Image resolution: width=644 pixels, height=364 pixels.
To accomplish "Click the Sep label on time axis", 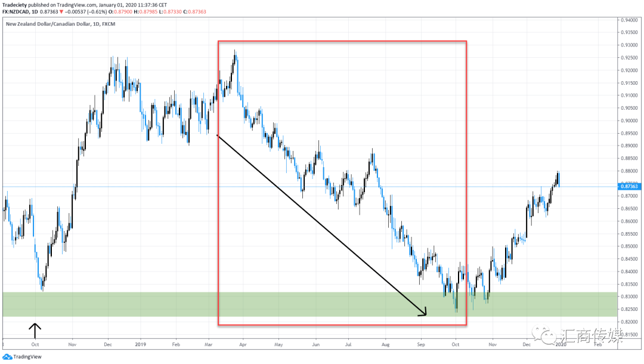I will (421, 344).
